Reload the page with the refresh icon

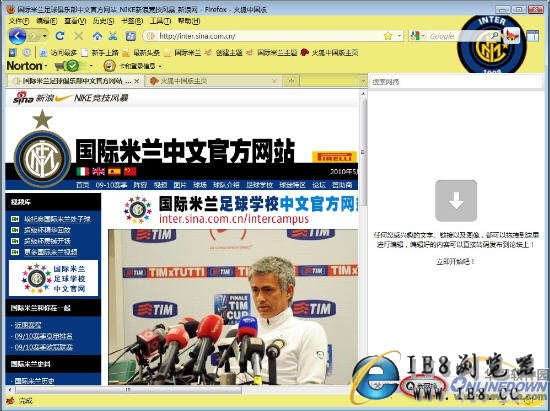coord(60,35)
